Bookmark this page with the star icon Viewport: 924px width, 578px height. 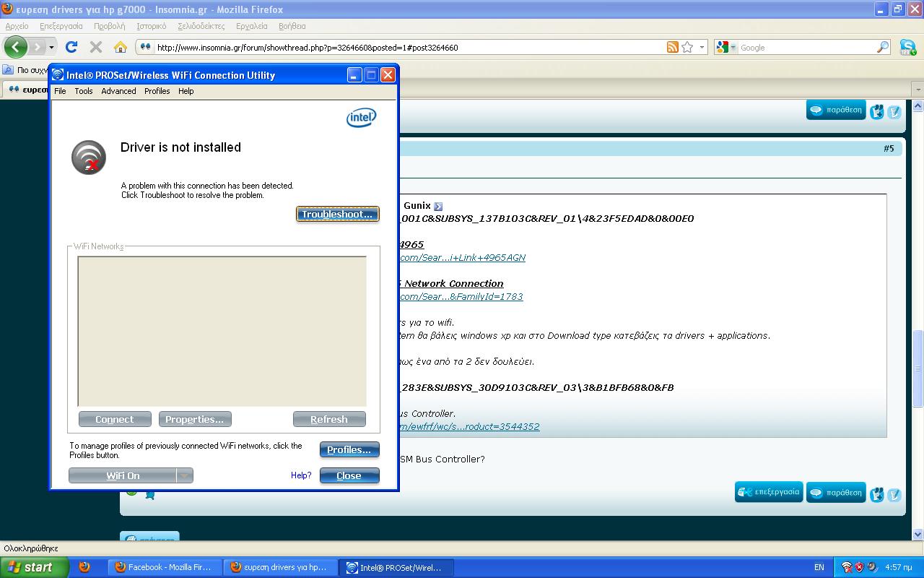point(687,47)
